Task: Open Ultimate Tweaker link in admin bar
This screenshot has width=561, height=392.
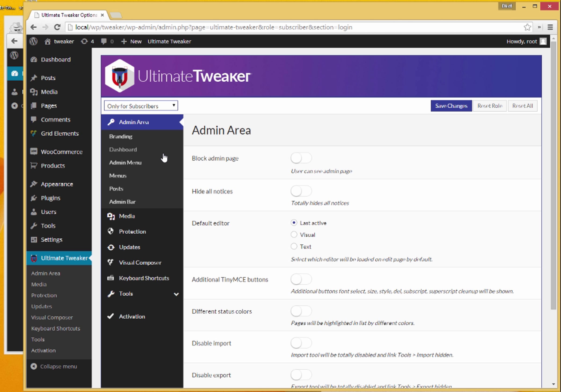Action: point(169,42)
